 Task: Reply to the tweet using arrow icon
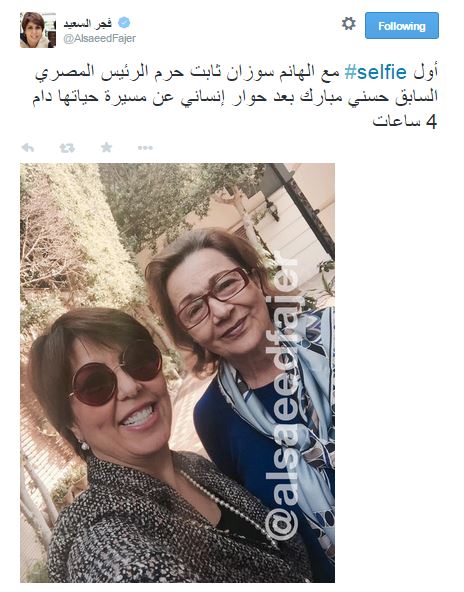tap(28, 148)
